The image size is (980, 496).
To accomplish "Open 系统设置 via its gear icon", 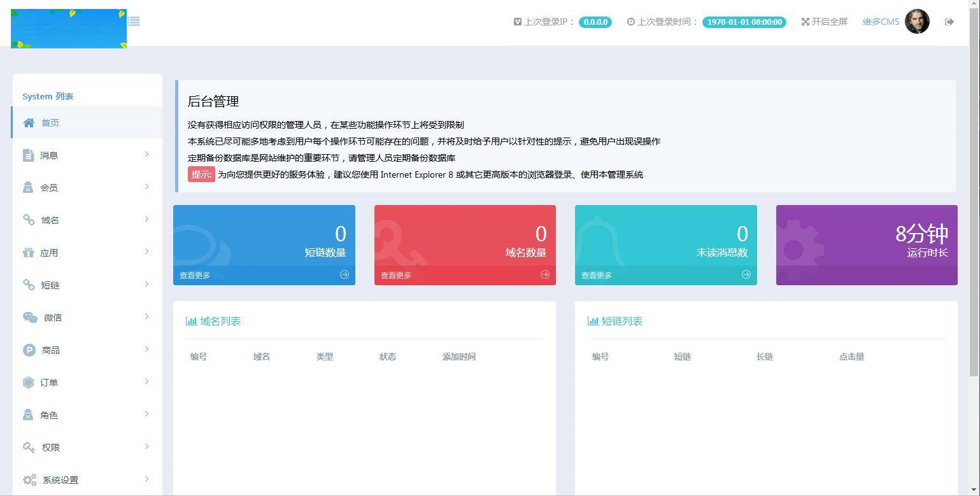I will coord(28,479).
